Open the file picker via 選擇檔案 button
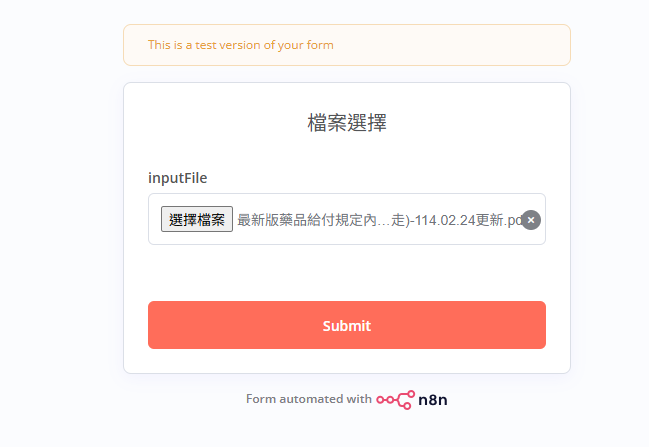The height and width of the screenshot is (447, 649). pyautogui.click(x=197, y=219)
